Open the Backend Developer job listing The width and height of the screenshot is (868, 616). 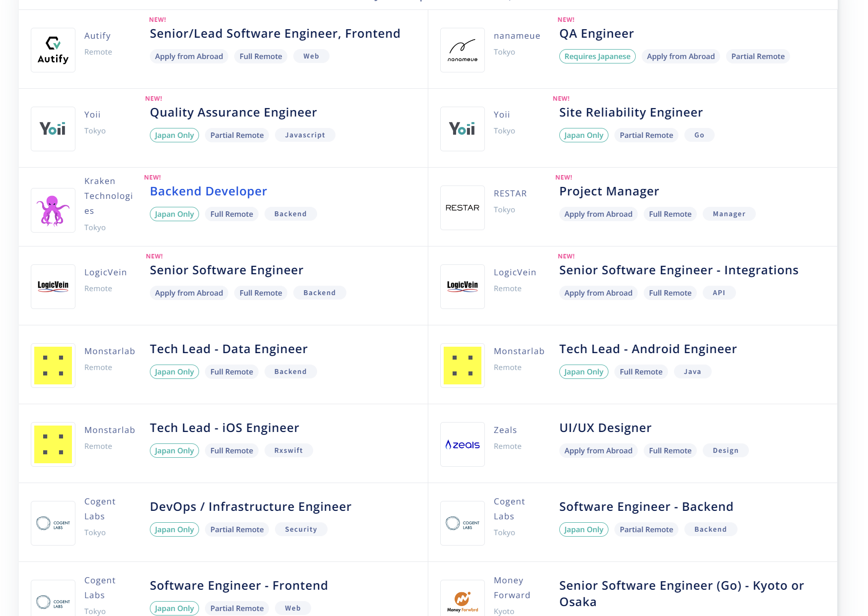(x=208, y=191)
